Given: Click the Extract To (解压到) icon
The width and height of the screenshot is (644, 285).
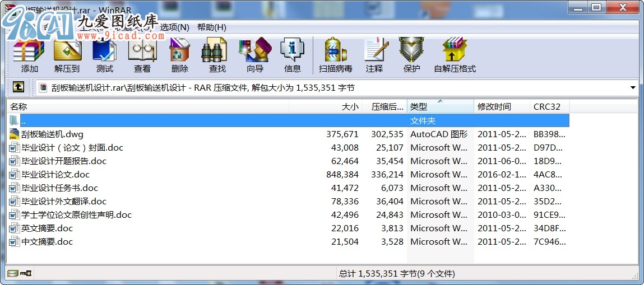Looking at the screenshot, I should [x=67, y=55].
